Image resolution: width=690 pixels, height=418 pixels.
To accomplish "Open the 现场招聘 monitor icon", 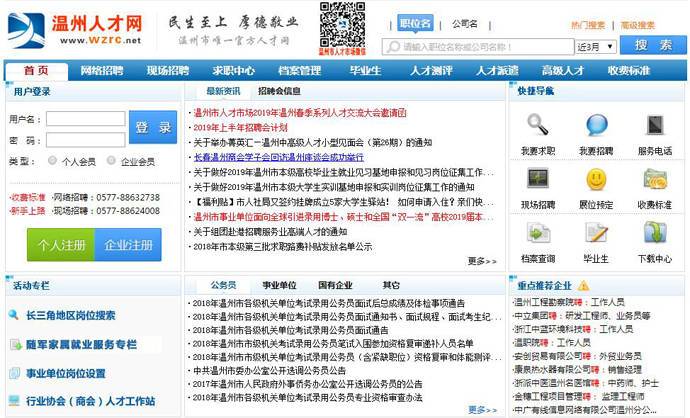I will [537, 179].
